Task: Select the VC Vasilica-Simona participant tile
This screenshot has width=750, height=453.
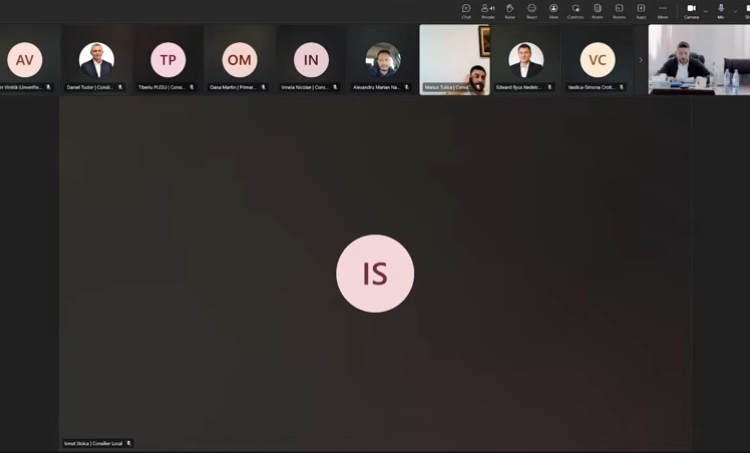Action: tap(597, 60)
